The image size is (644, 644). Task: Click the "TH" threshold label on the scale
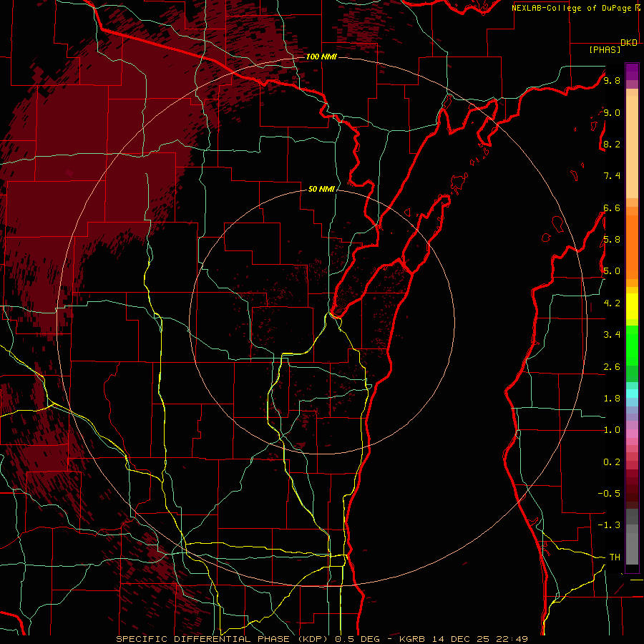coord(615,557)
